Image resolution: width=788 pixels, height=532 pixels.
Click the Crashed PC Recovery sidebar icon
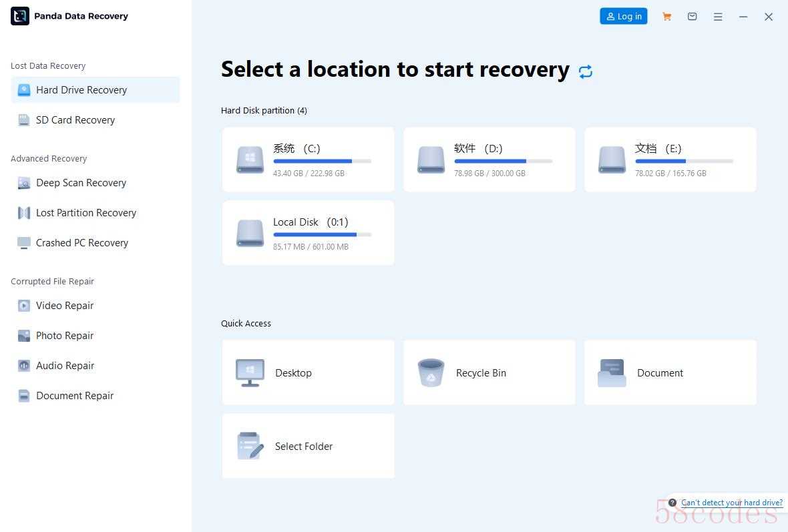(23, 243)
